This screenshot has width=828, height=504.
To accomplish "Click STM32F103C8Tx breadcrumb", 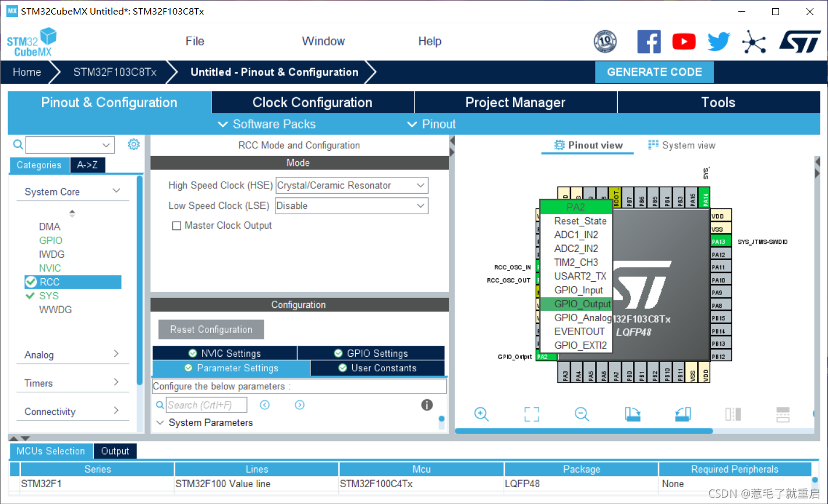I will click(115, 72).
